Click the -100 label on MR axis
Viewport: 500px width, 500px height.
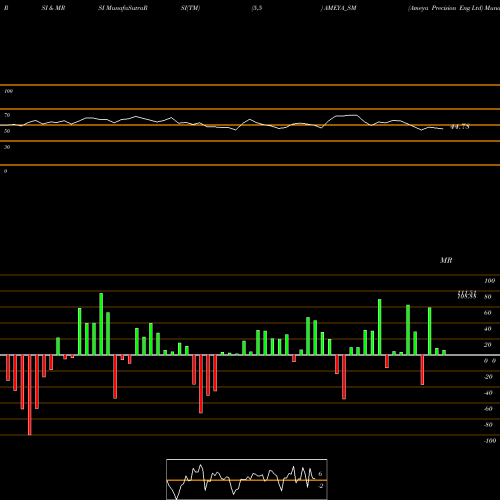click(490, 441)
